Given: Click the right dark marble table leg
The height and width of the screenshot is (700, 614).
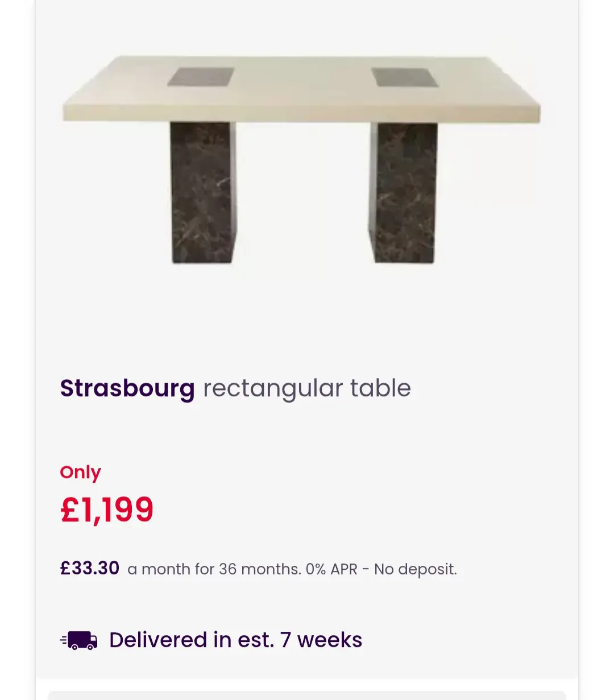Looking at the screenshot, I should point(403,192).
